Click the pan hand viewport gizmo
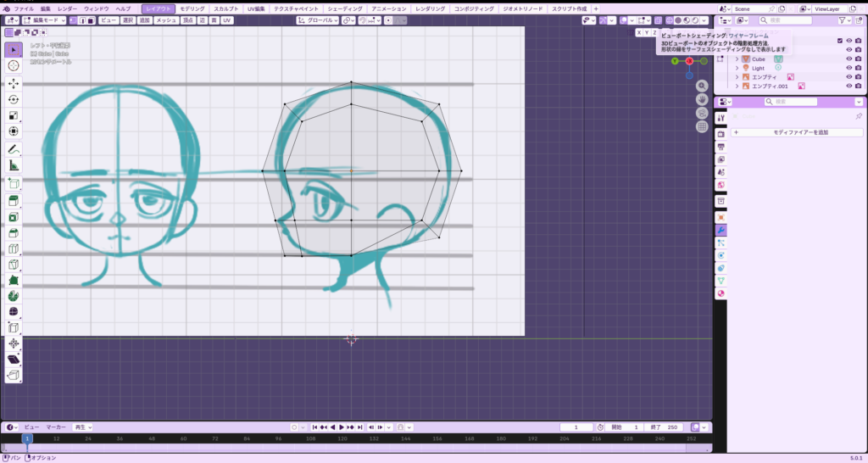The width and height of the screenshot is (868, 463). [x=702, y=99]
